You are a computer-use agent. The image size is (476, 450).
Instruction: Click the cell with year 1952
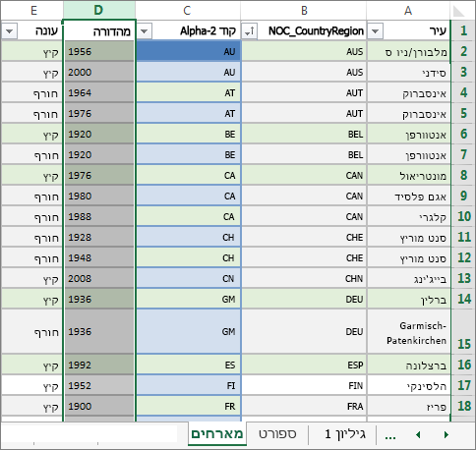click(99, 385)
